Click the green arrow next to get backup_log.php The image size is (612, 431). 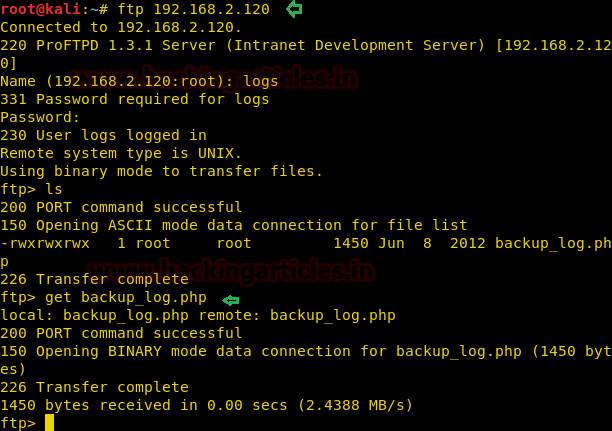point(231,299)
